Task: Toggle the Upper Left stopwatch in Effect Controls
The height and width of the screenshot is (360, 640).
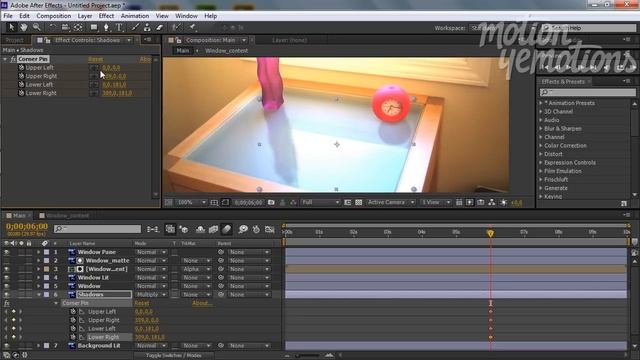Action: point(21,68)
